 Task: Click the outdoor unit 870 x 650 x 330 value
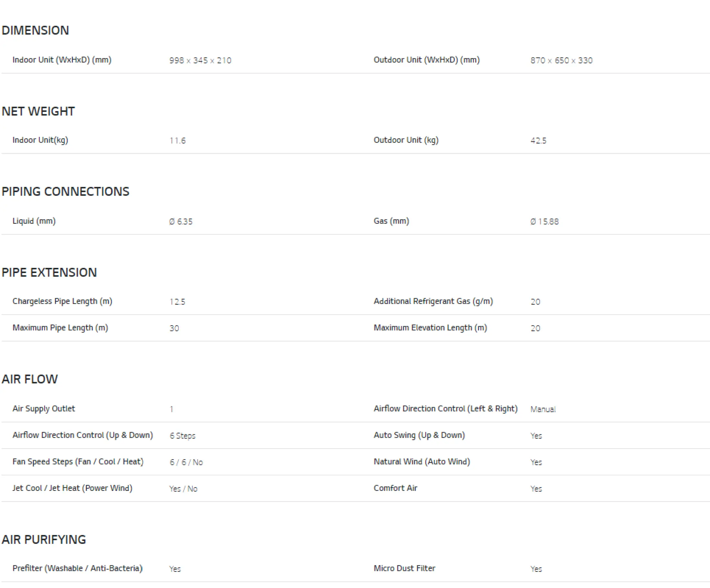pos(561,61)
